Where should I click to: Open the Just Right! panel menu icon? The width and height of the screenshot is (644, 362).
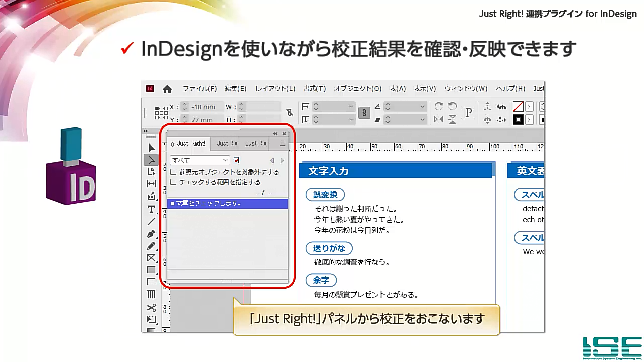pyautogui.click(x=283, y=144)
